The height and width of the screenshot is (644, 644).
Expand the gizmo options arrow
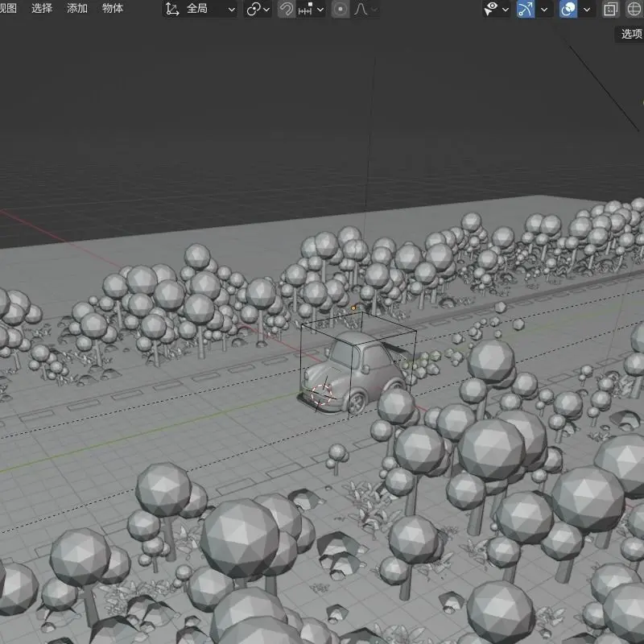pyautogui.click(x=544, y=9)
